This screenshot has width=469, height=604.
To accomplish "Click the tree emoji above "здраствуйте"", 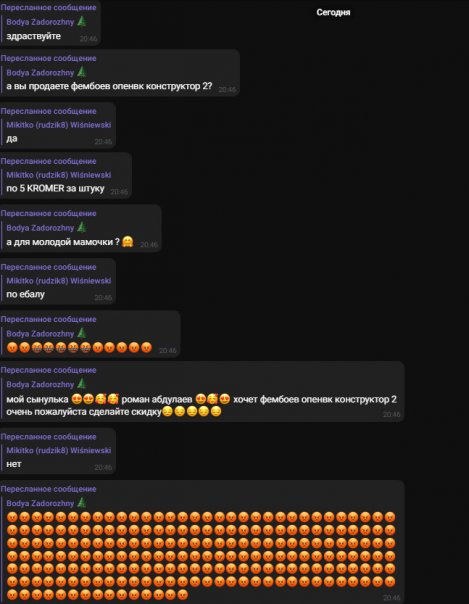I will click(x=82, y=21).
